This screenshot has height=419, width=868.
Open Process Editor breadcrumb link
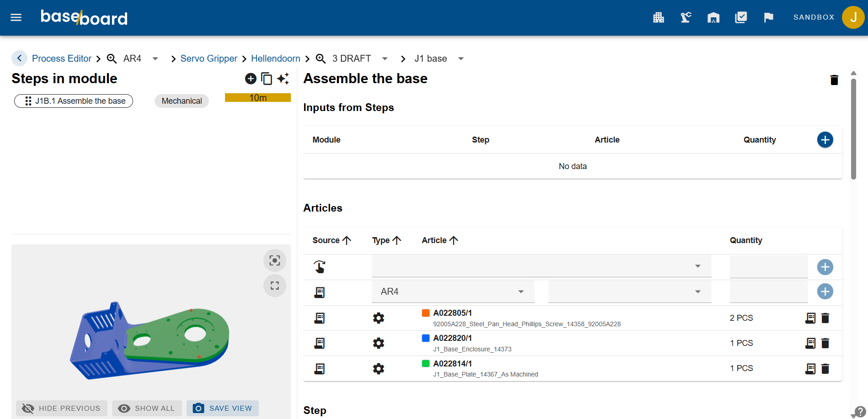coord(62,58)
